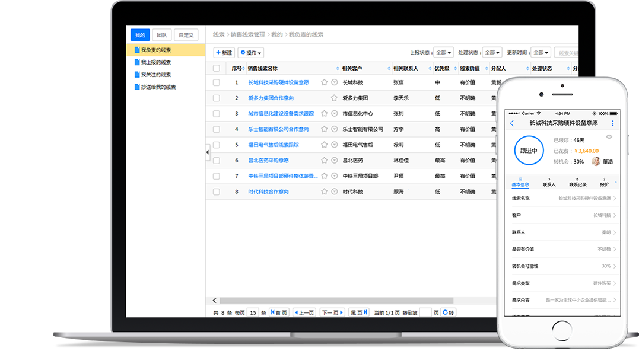Click the refresh 转 icon in pagination
This screenshot has height=364, width=639.
coord(448,312)
